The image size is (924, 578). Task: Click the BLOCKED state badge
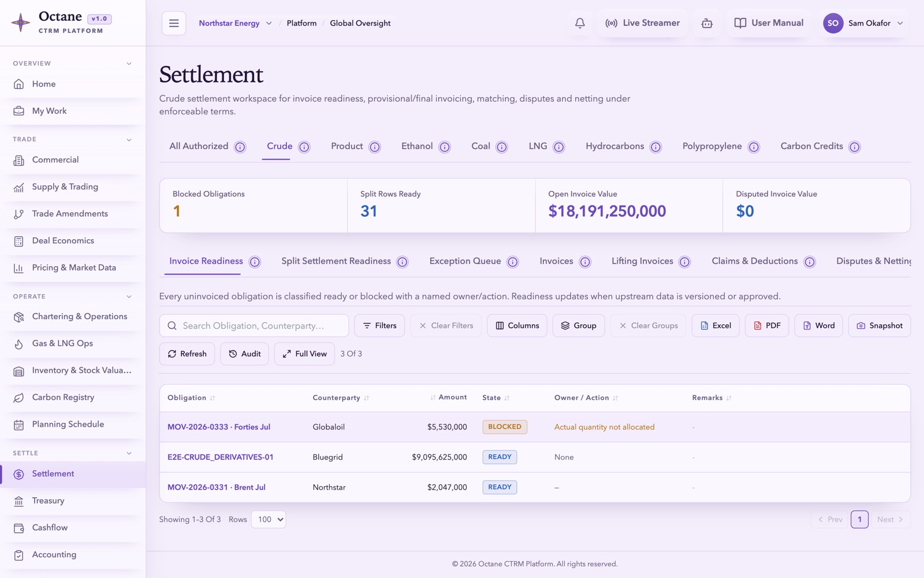(505, 427)
